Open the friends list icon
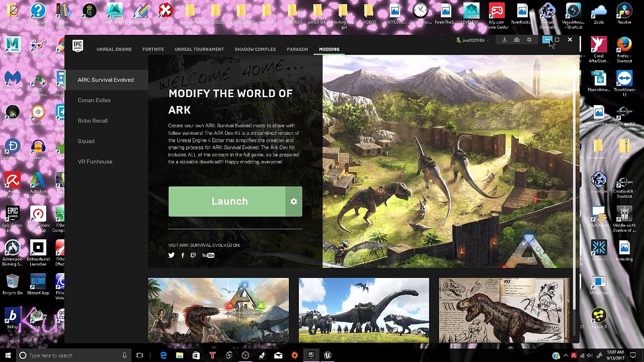Image resolution: width=644 pixels, height=362 pixels. coord(517,40)
